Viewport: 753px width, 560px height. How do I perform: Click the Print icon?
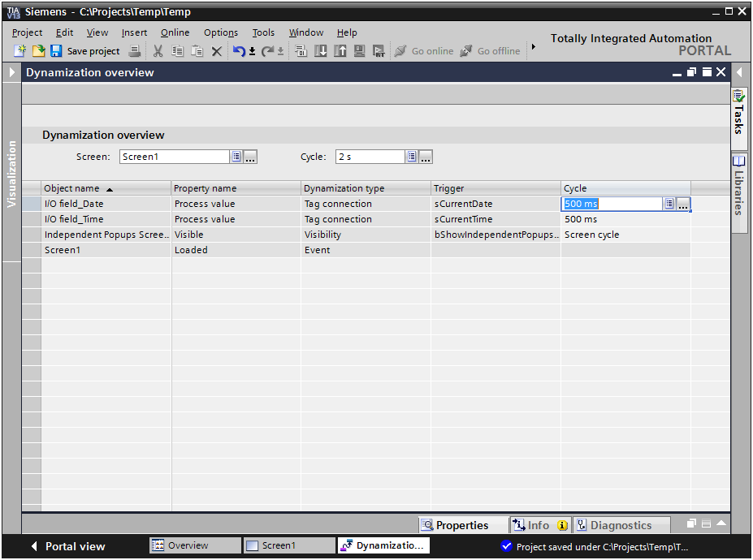click(135, 50)
